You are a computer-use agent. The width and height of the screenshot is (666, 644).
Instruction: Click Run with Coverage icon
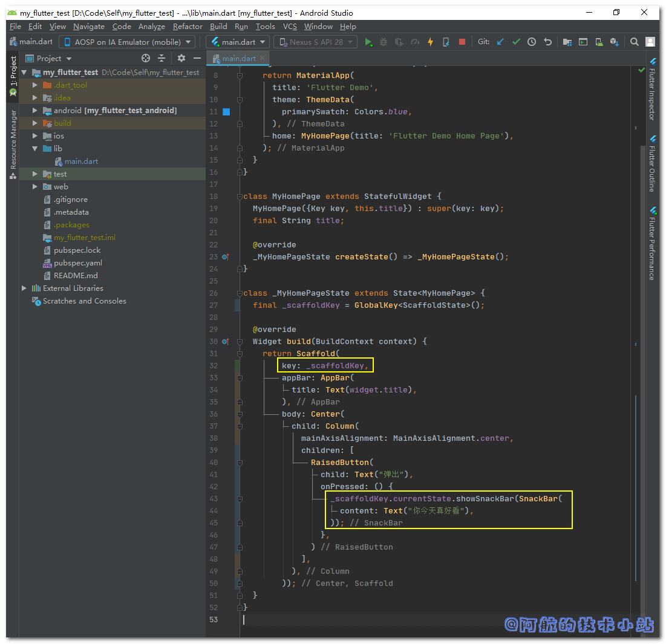(x=399, y=42)
